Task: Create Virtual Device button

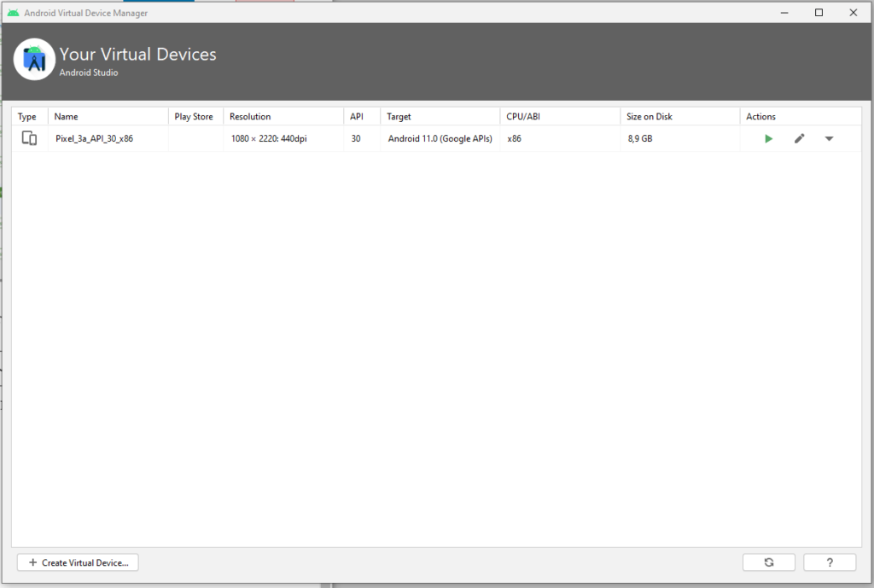Action: click(78, 562)
